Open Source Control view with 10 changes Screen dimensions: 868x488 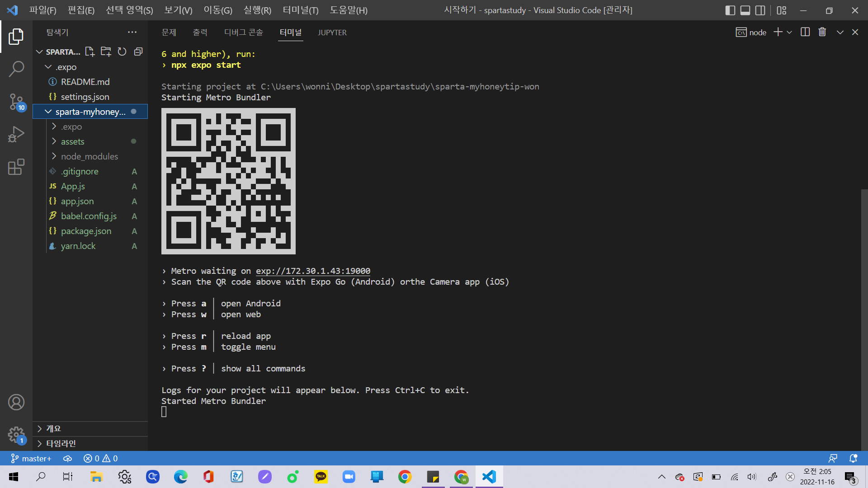coord(16,102)
